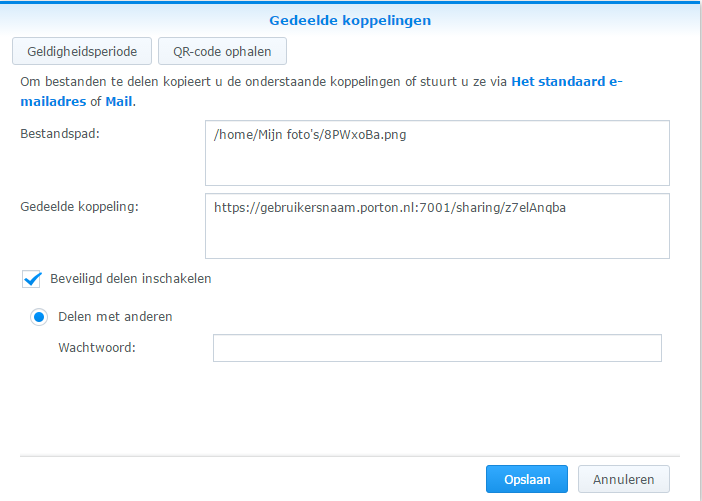Screen dimensions: 702x501
Task: Open the Het standaard e-mailadres link
Action: (321, 91)
